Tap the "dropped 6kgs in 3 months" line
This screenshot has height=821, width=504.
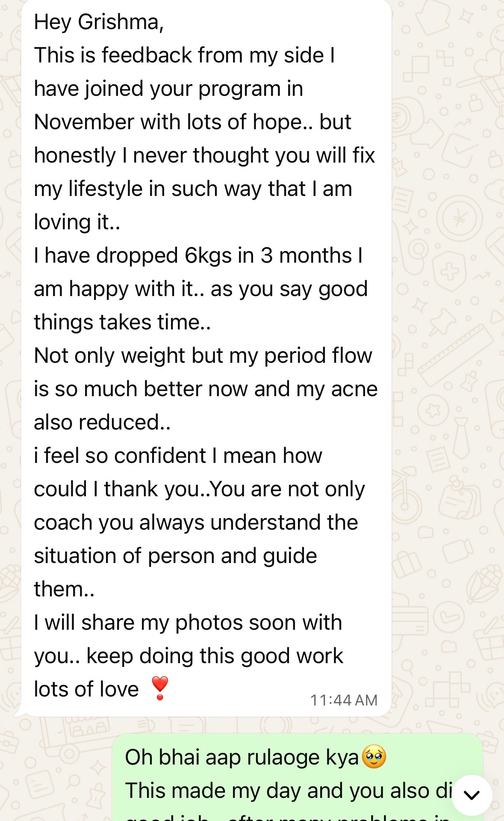click(x=198, y=255)
